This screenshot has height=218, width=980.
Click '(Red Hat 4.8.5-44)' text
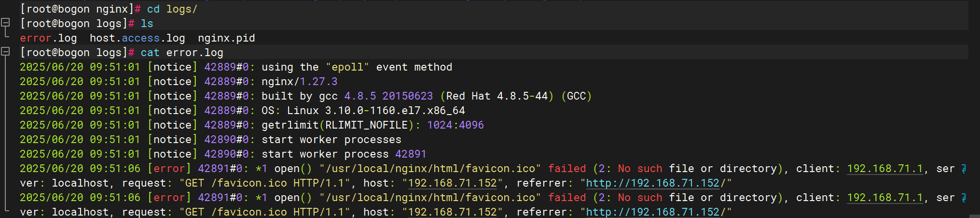(x=497, y=96)
